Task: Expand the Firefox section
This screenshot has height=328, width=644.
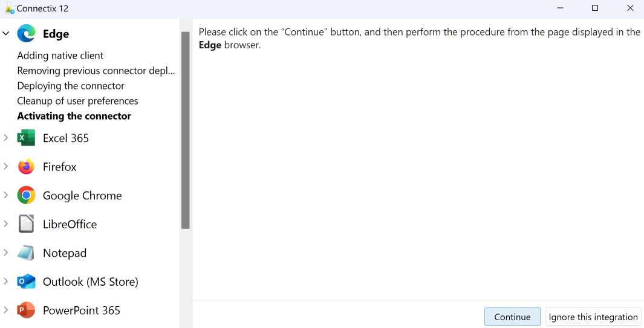Action: [x=6, y=167]
